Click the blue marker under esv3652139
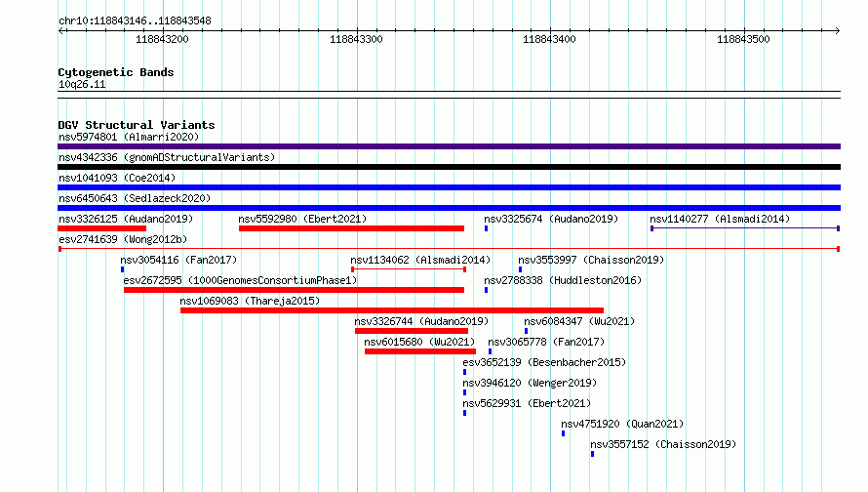This screenshot has height=492, width=868. click(464, 372)
